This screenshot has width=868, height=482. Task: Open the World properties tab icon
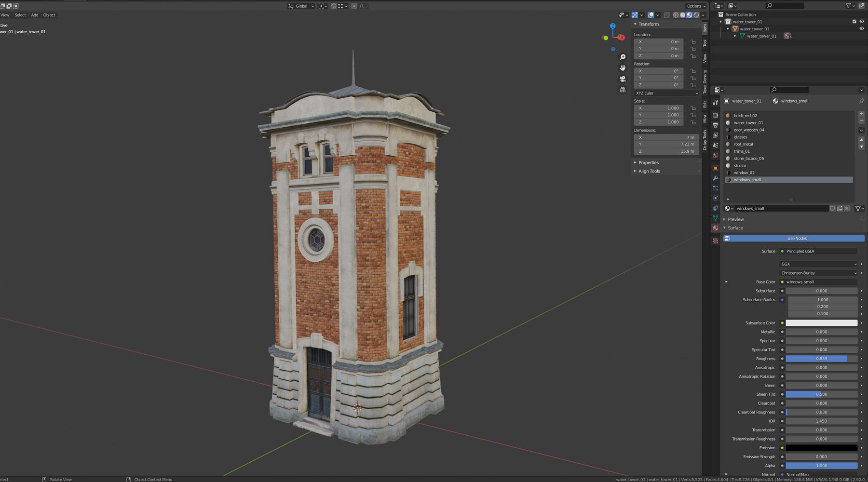[715, 156]
